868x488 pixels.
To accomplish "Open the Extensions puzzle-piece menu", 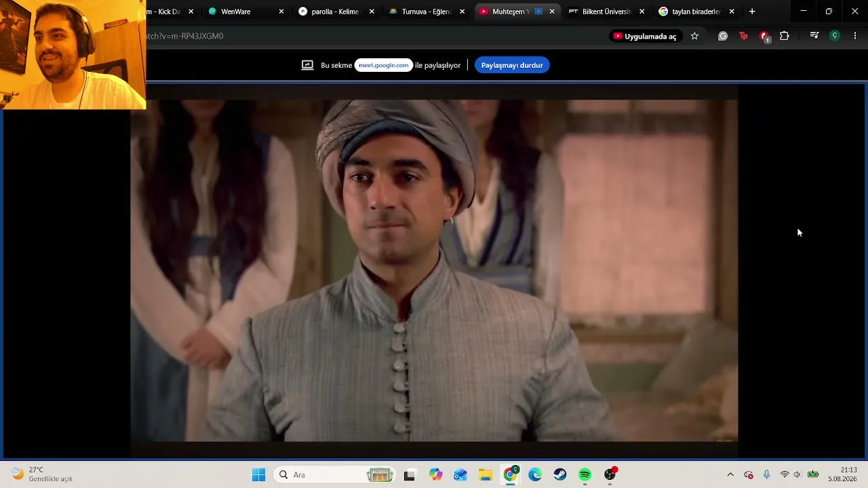I will (x=785, y=36).
